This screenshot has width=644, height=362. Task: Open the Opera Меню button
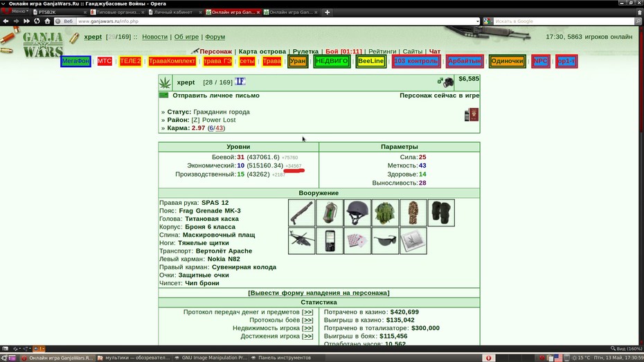click(16, 12)
